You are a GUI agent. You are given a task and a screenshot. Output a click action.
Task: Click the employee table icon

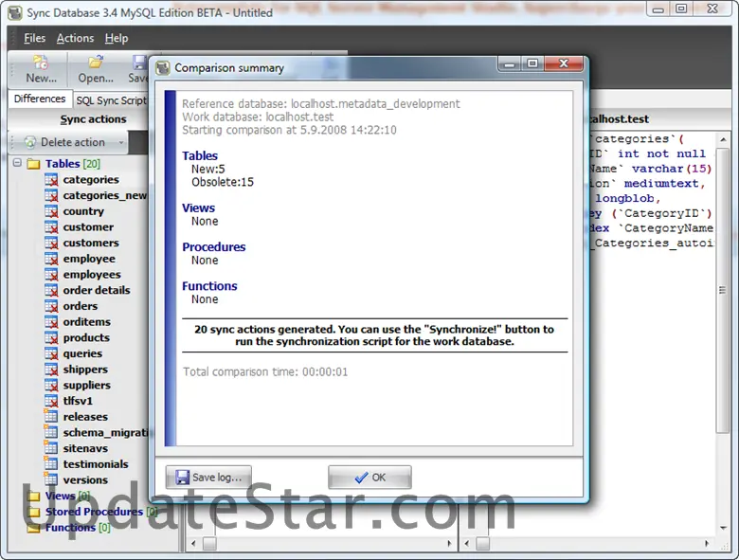[x=51, y=259]
